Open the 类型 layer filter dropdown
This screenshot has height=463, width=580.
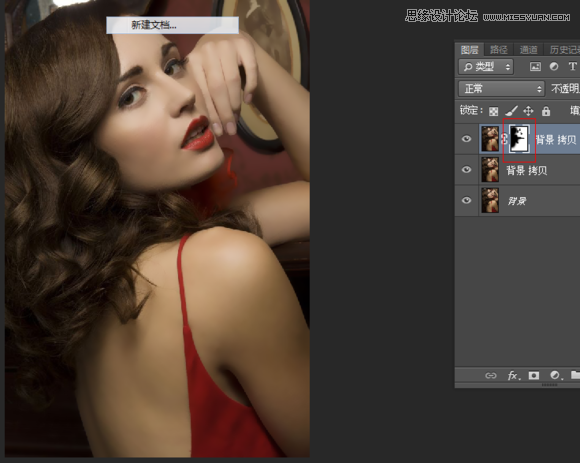pos(486,67)
